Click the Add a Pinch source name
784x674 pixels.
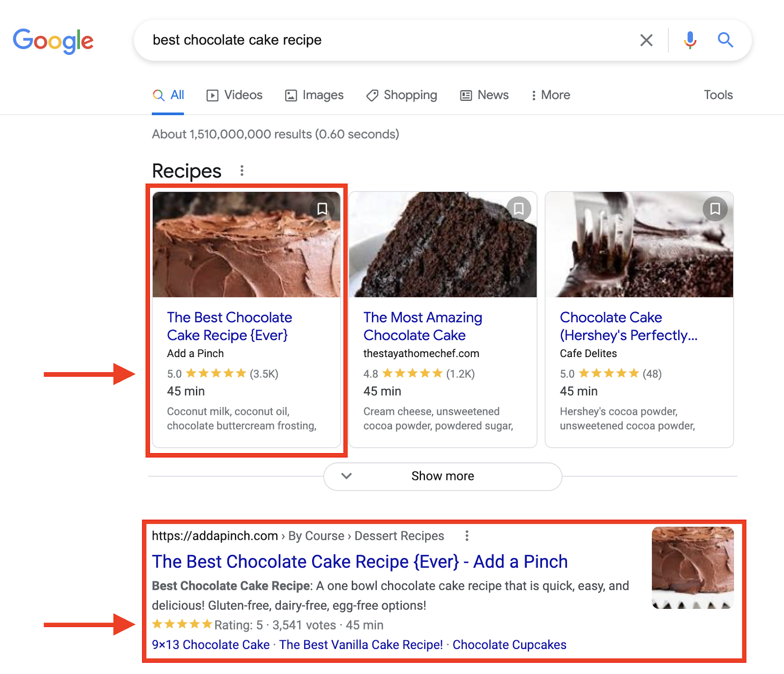(196, 353)
